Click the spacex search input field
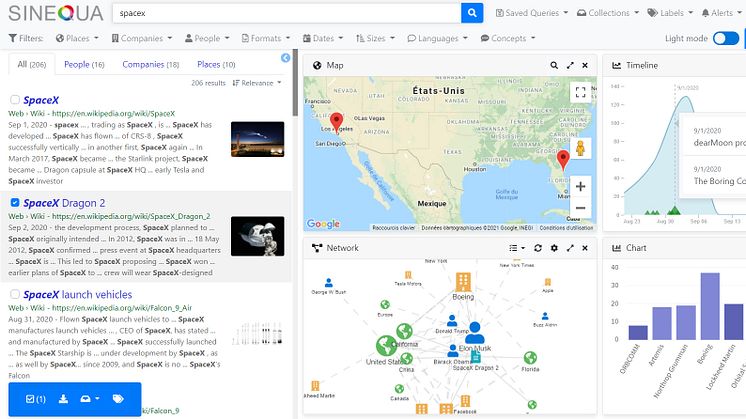This screenshot has height=419, width=746. 286,13
